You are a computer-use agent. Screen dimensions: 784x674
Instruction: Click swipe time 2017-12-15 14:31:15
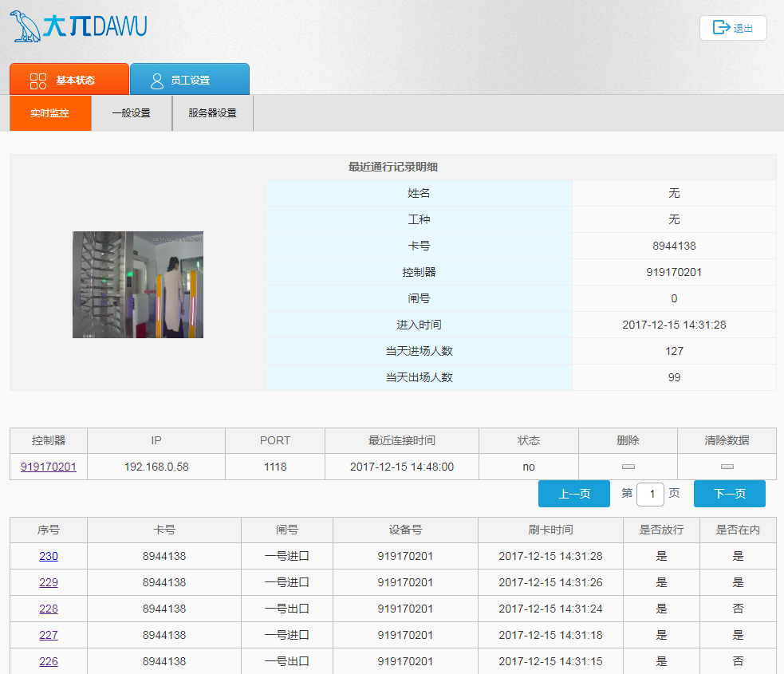click(550, 661)
